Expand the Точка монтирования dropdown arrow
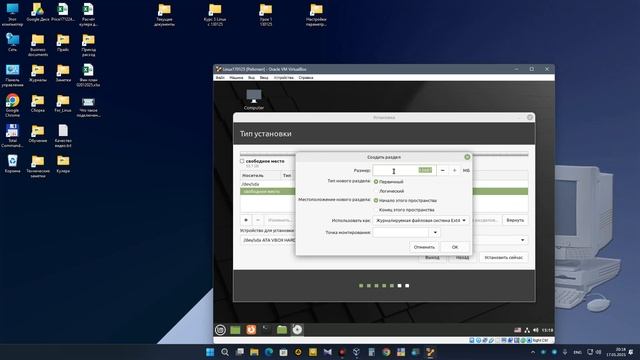The width and height of the screenshot is (640, 360). [435, 233]
